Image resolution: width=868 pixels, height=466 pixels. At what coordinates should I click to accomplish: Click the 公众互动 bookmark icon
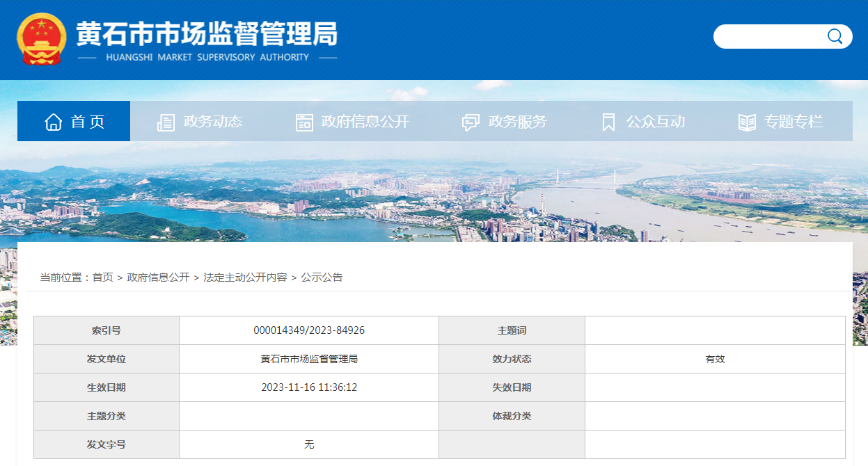click(608, 122)
